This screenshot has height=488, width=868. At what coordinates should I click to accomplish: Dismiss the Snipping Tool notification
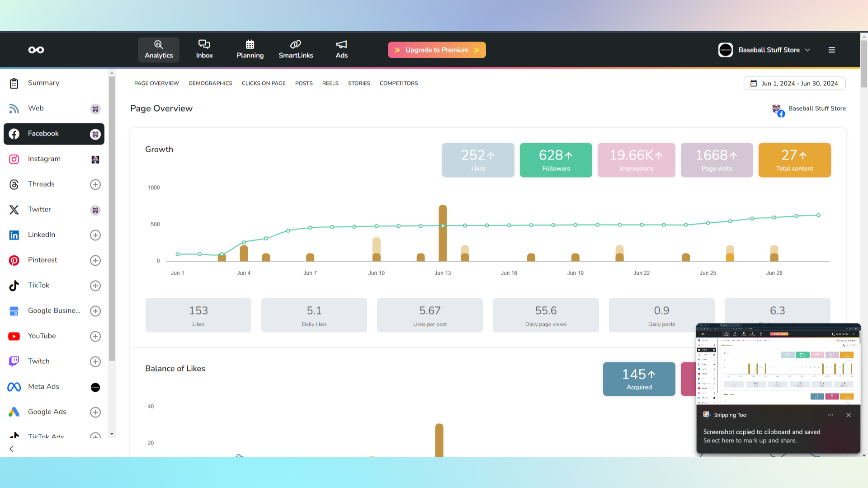point(849,415)
